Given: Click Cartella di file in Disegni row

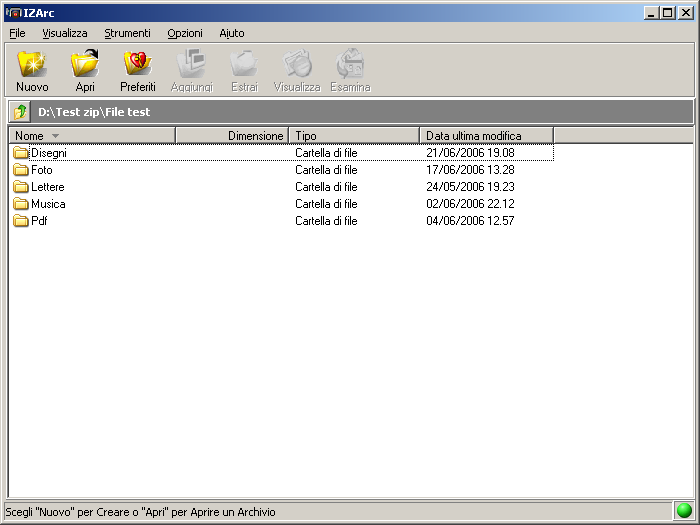Looking at the screenshot, I should (326, 153).
